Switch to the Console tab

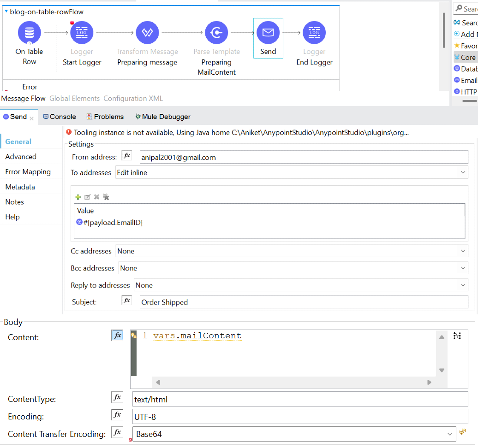(60, 117)
